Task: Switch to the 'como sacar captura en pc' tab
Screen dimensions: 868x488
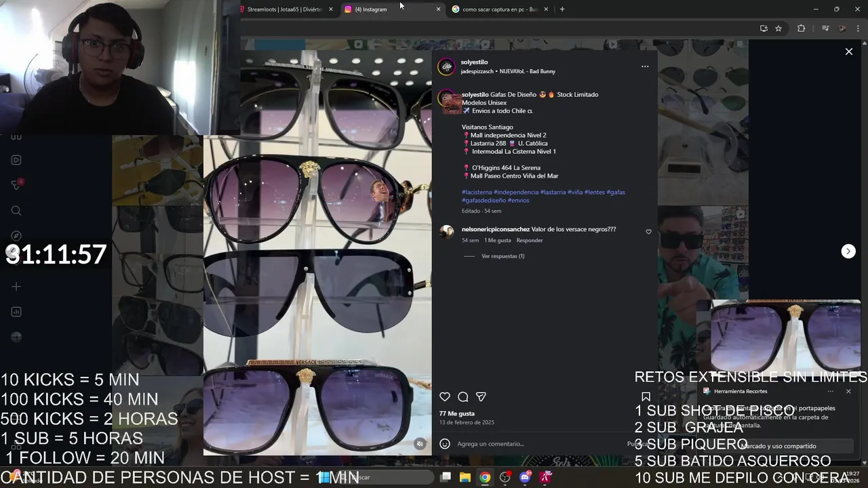Action: [x=500, y=9]
